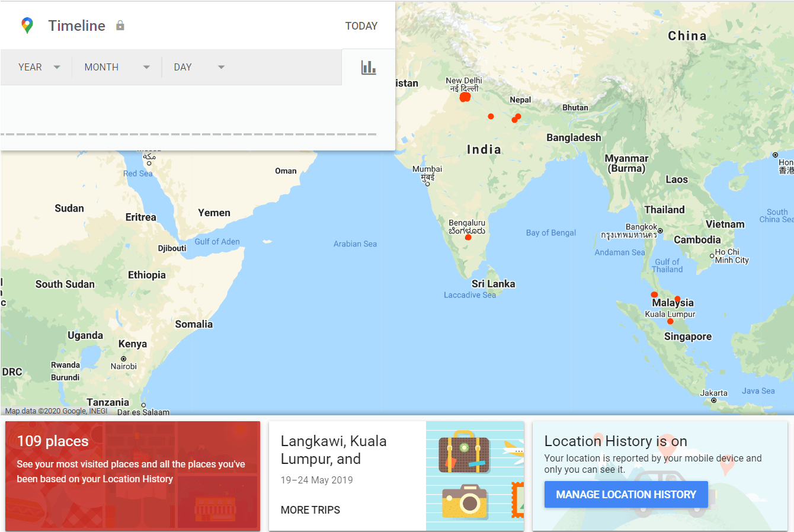Select the red marker near New Delhi
This screenshot has width=794, height=532.
465,97
